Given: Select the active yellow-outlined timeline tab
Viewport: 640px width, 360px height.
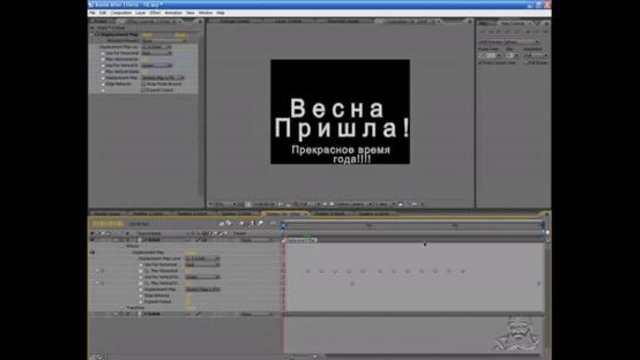Looking at the screenshot, I should click(285, 213).
